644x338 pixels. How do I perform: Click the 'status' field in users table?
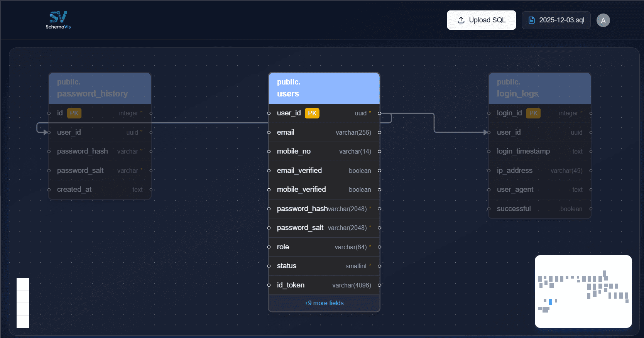[324, 266]
